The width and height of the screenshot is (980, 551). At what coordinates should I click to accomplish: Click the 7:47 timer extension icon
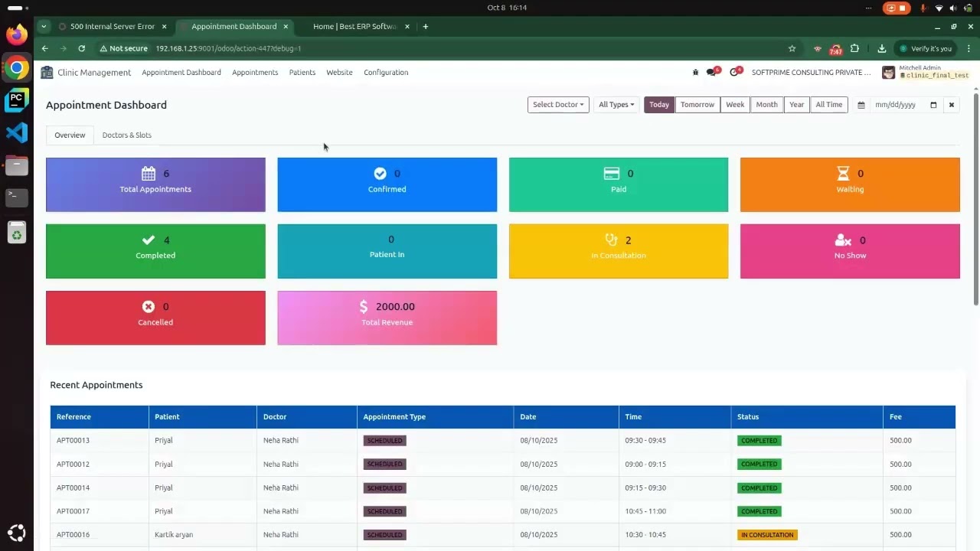835,49
